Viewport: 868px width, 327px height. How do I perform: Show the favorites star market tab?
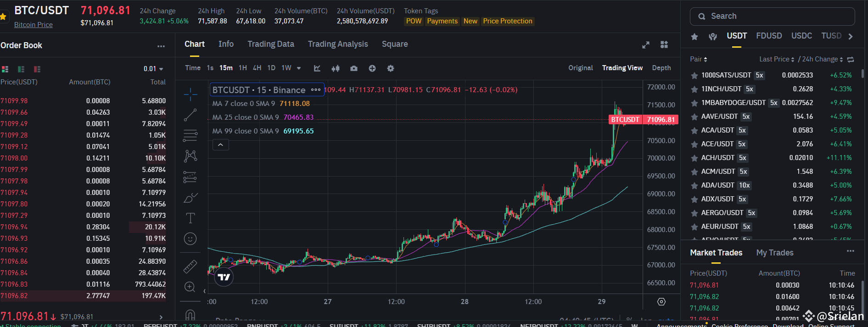694,36
